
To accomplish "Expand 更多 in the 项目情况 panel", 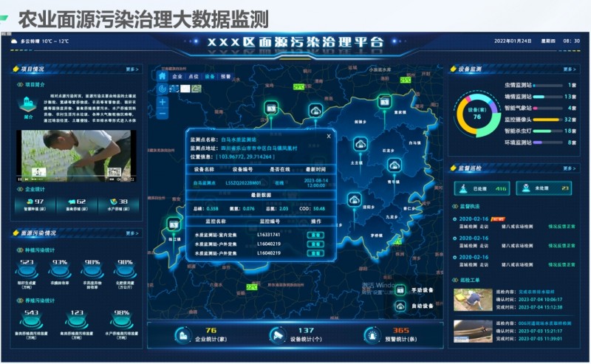I will [x=132, y=69].
